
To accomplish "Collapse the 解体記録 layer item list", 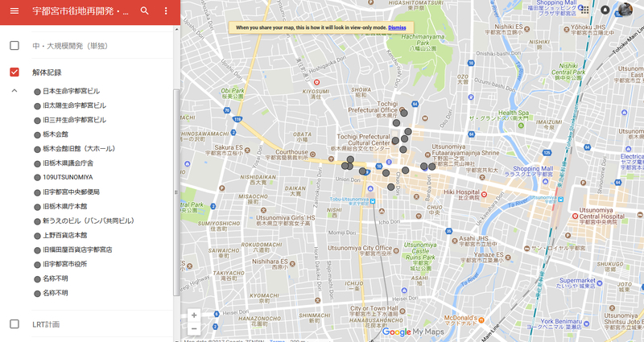I will pyautogui.click(x=14, y=91).
